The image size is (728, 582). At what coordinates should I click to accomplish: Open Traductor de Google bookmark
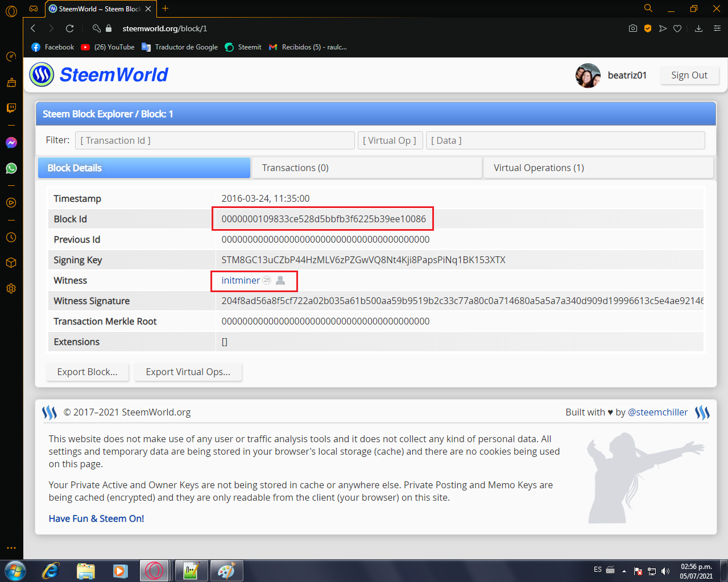coord(180,47)
